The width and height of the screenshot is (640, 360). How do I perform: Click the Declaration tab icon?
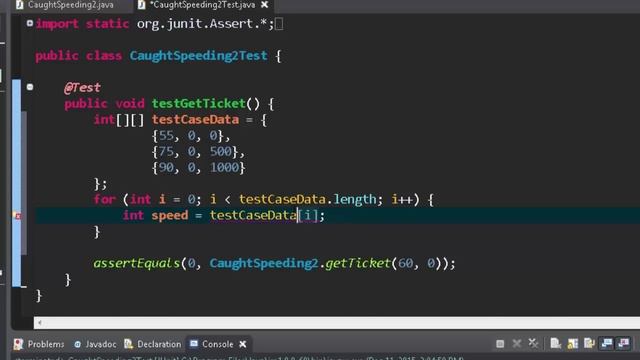pyautogui.click(x=129, y=344)
